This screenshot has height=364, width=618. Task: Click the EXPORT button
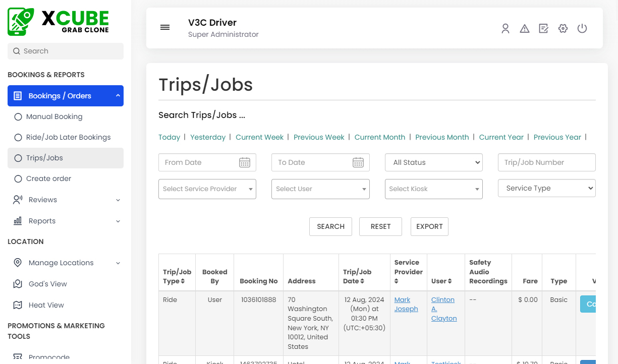click(429, 226)
